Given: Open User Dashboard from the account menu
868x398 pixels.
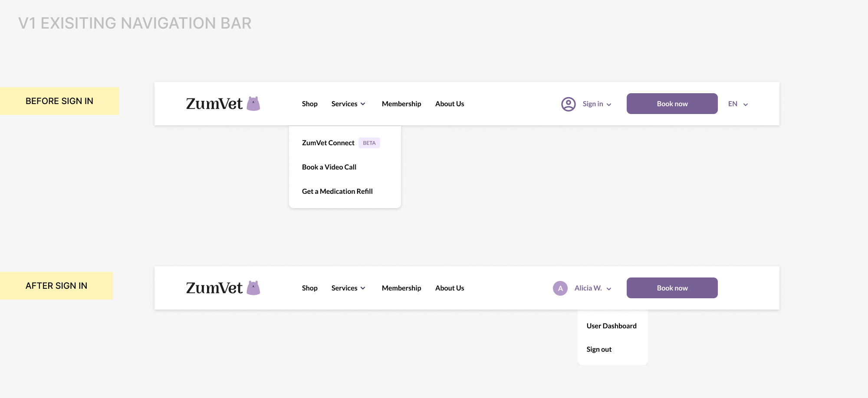Looking at the screenshot, I should tap(612, 326).
